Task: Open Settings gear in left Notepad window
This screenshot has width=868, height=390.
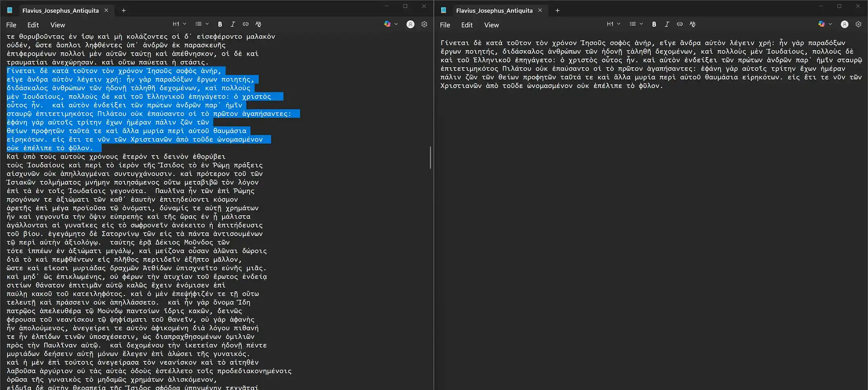Action: pos(424,24)
